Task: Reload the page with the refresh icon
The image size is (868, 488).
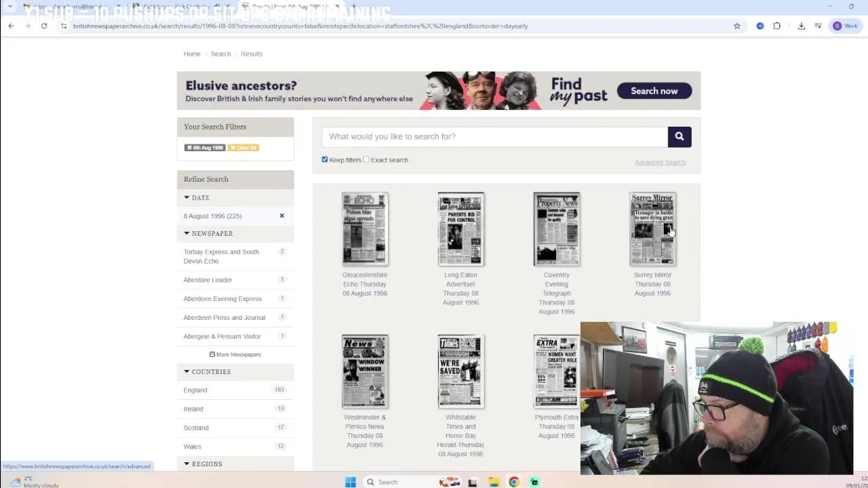Action: (x=44, y=26)
